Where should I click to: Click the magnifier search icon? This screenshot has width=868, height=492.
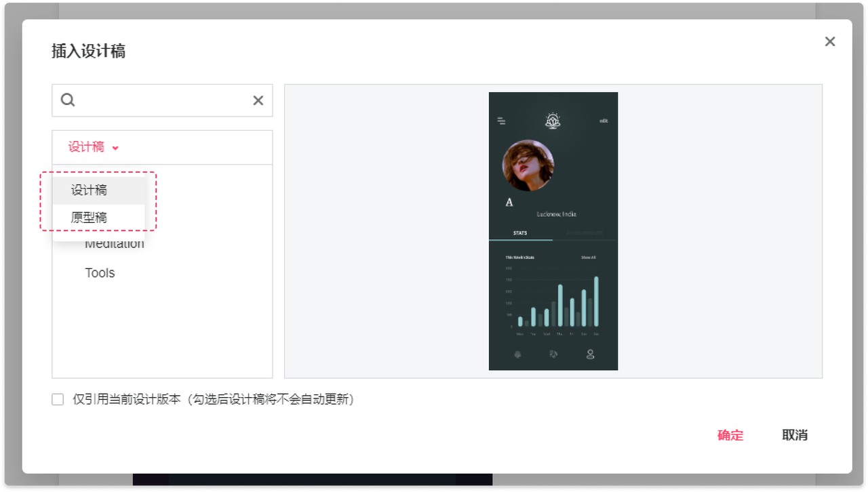(68, 100)
